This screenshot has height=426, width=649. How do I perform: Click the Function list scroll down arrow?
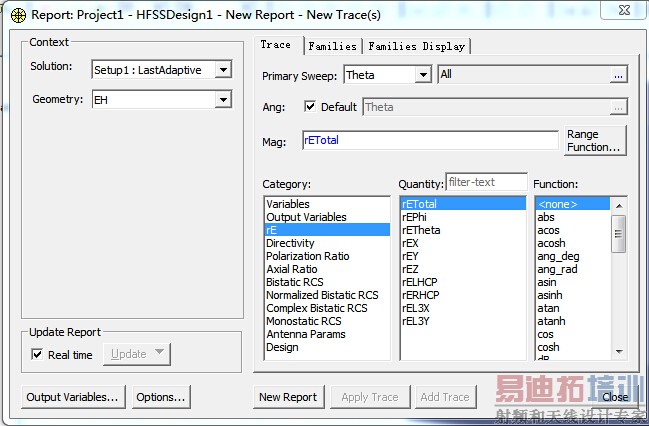619,351
